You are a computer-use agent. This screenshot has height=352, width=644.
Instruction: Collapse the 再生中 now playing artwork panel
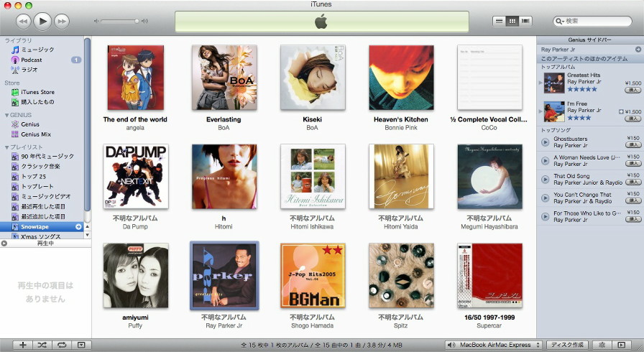4,244
